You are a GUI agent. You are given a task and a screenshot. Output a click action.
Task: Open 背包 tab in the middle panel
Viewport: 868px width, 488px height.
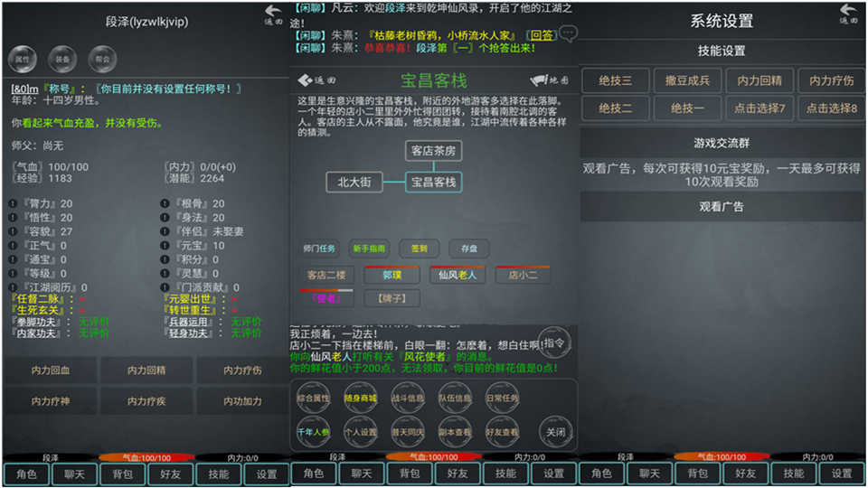tap(410, 474)
